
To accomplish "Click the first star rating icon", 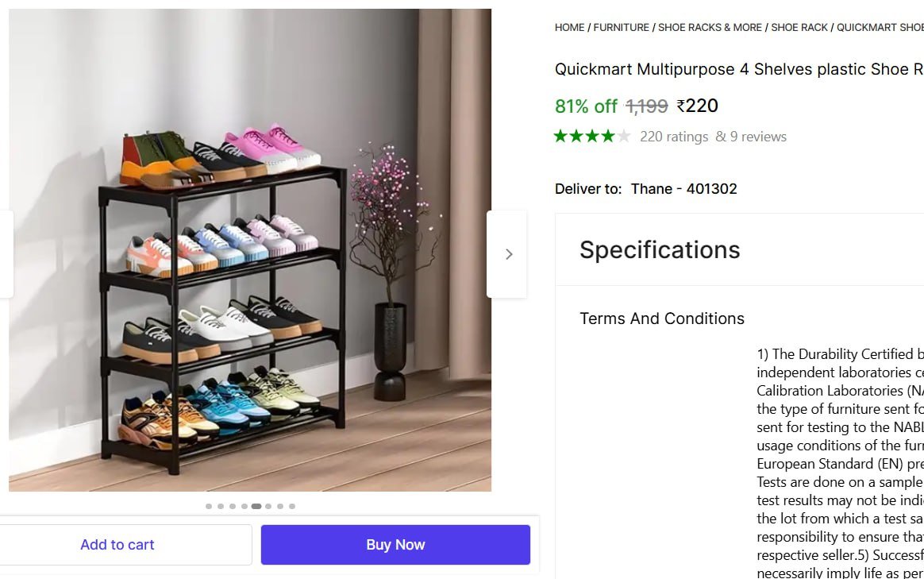I will click(x=560, y=136).
